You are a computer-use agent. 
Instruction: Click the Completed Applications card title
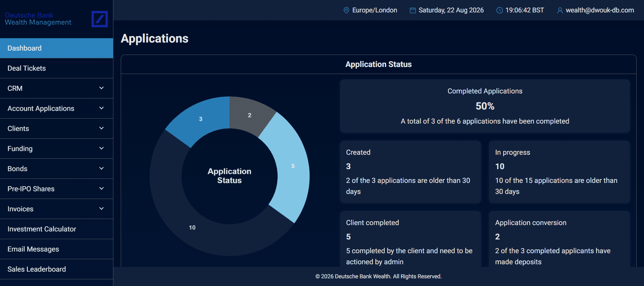pos(485,91)
